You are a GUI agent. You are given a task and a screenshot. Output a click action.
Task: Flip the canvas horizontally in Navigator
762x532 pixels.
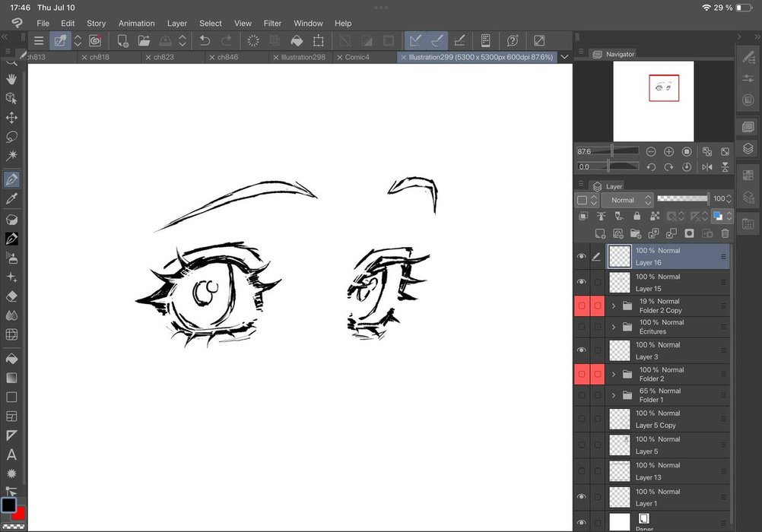tap(707, 166)
